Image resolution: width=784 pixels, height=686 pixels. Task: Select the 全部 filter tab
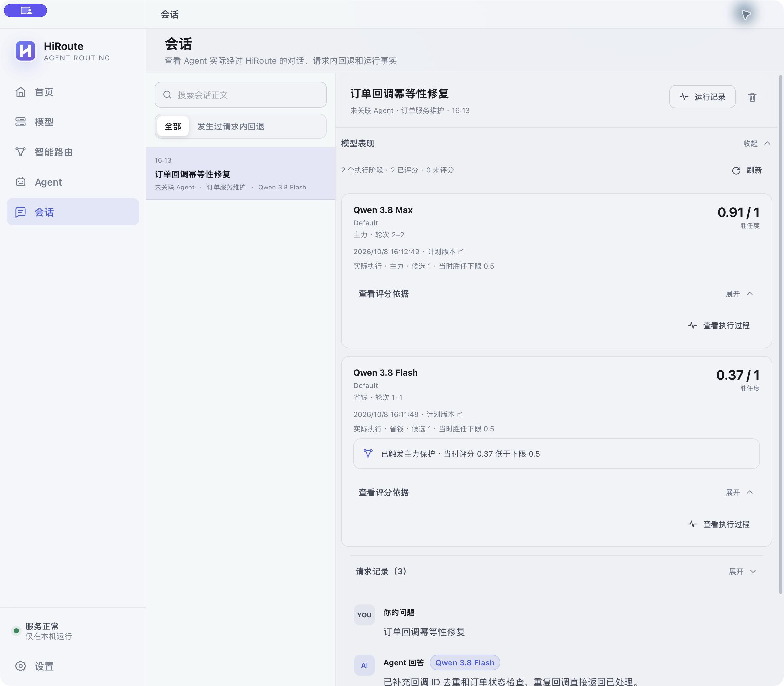coord(173,126)
